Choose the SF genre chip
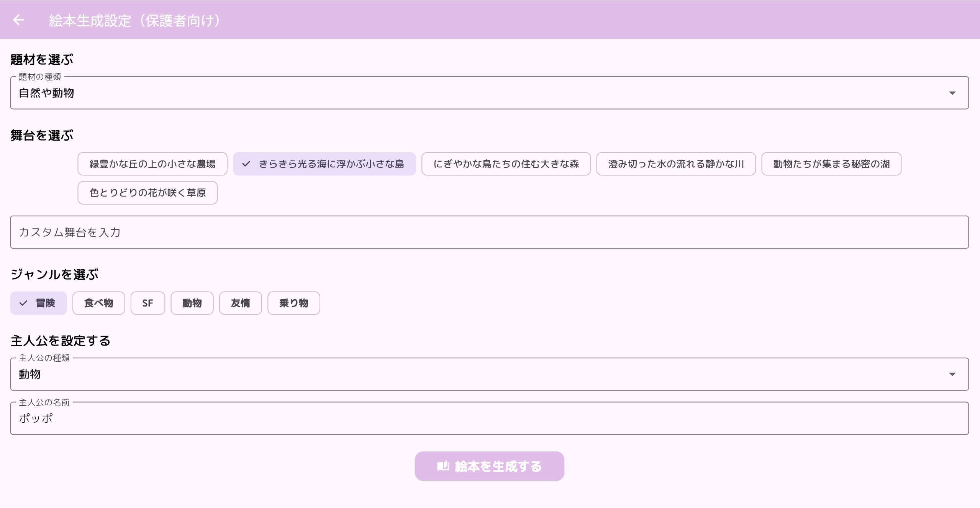 pos(147,303)
